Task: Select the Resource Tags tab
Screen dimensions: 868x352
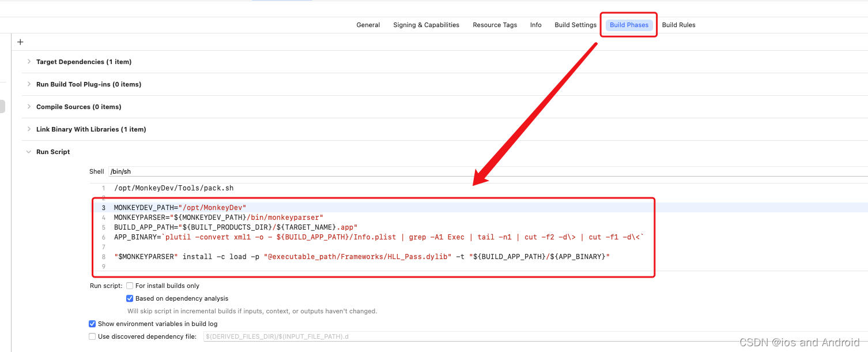Action: click(x=495, y=25)
